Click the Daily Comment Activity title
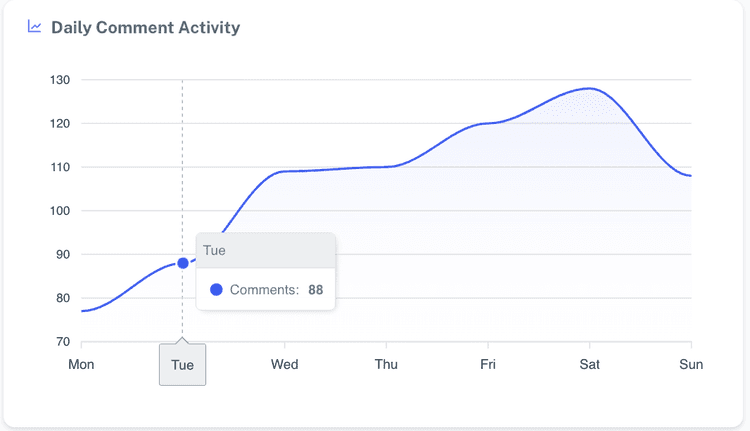 click(x=145, y=28)
